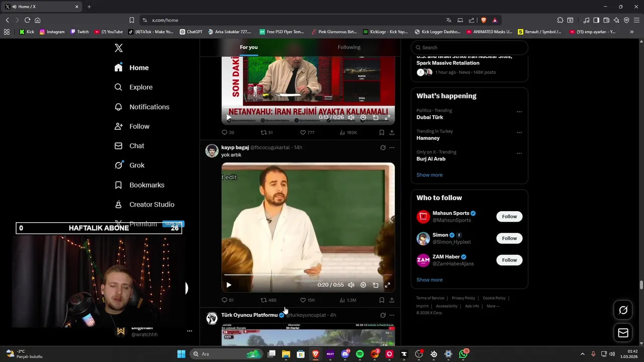The width and height of the screenshot is (644, 362).
Task: Enter fullscreen on the 0:20 / 0:55 video
Action: click(387, 285)
